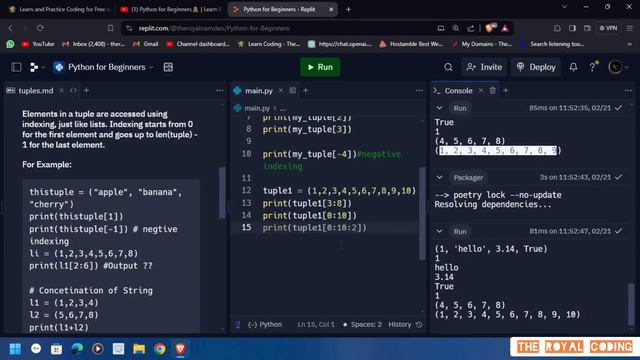Viewport: 640px width, 360px height.
Task: Click the split icon beside main.py tab
Action: [293, 90]
